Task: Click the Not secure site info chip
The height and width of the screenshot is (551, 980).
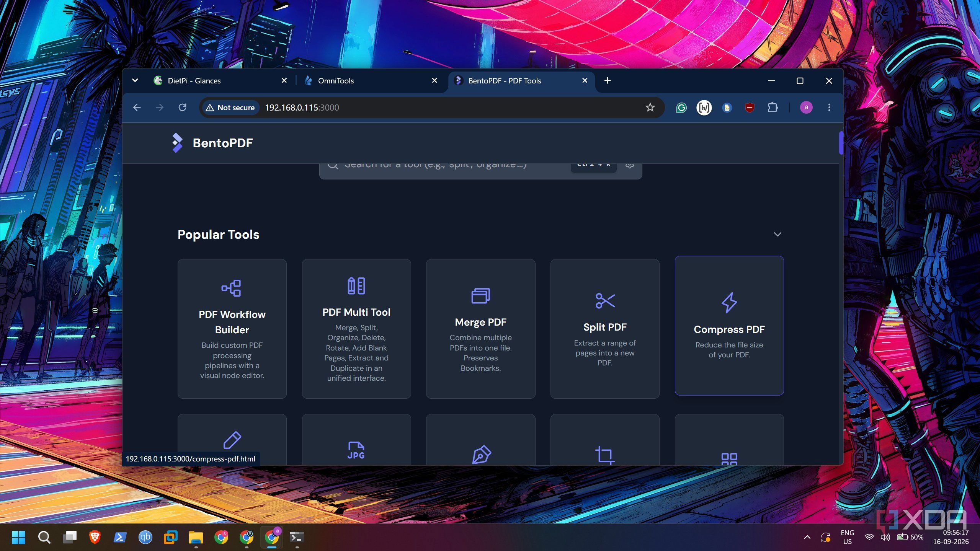Action: click(x=230, y=108)
